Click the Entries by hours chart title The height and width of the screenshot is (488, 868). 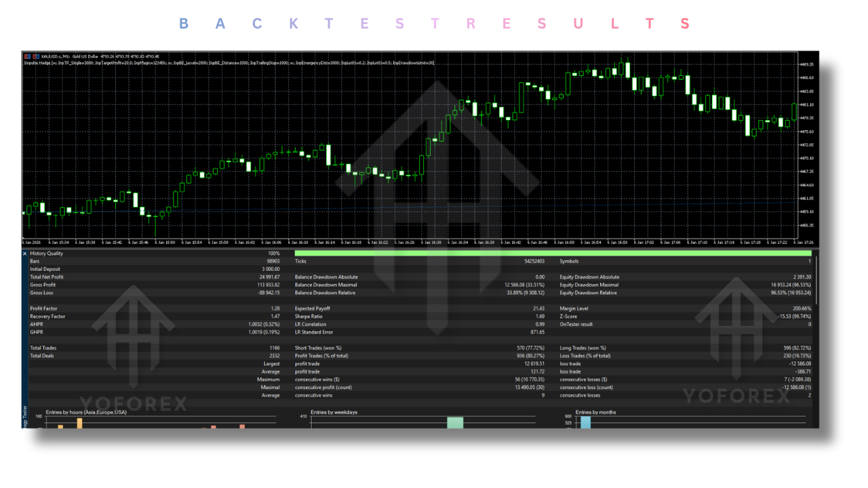(85, 412)
